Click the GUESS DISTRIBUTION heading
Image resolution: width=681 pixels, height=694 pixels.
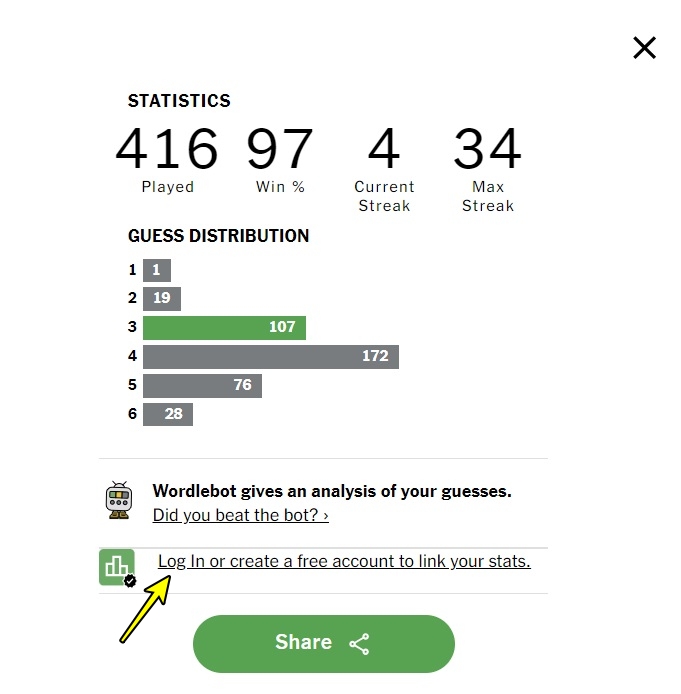coord(218,236)
